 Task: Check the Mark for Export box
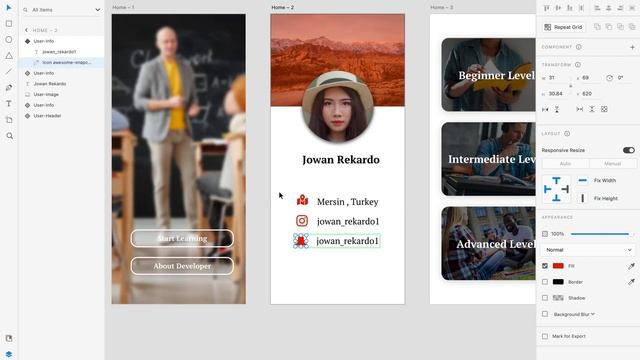[545, 336]
